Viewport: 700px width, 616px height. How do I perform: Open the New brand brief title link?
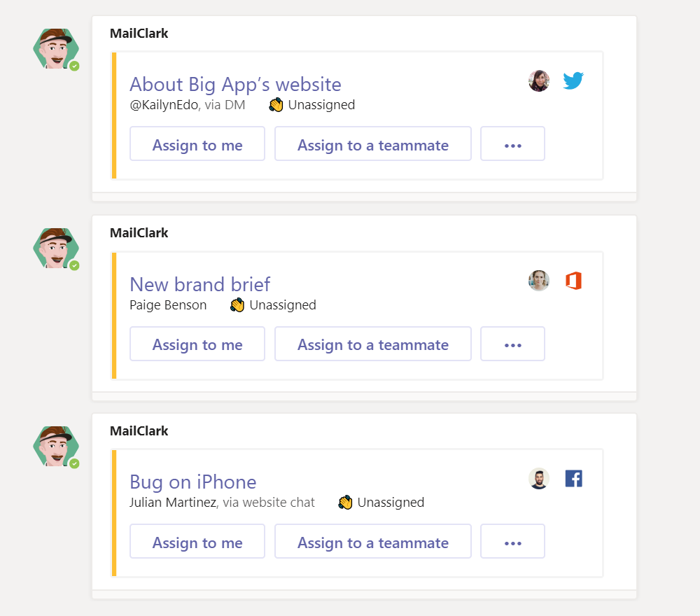coord(199,284)
